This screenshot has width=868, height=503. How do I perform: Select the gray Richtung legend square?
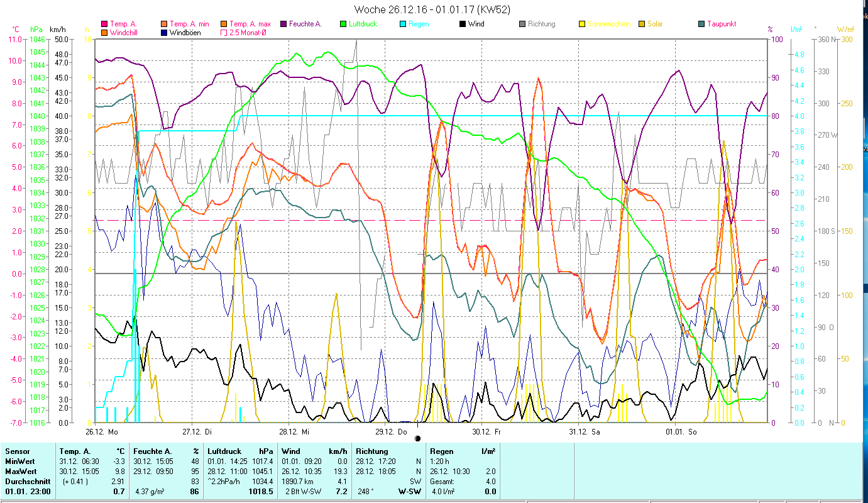(522, 25)
